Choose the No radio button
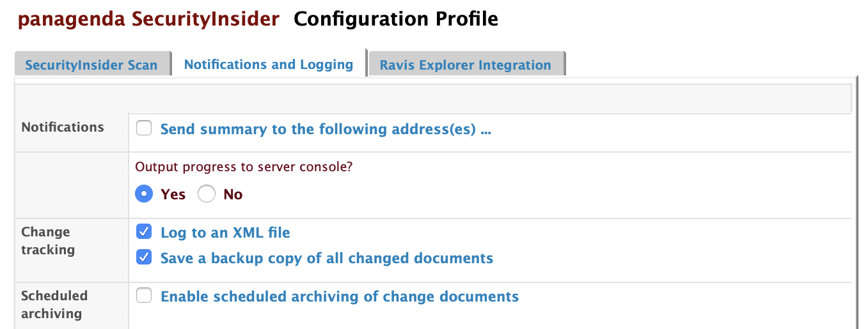This screenshot has width=868, height=329. (207, 194)
